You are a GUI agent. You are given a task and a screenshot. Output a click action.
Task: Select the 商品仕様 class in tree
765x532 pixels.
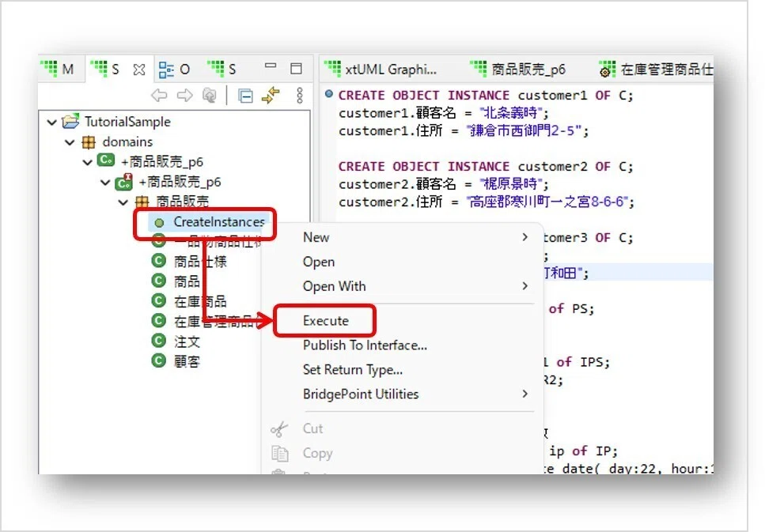click(200, 262)
